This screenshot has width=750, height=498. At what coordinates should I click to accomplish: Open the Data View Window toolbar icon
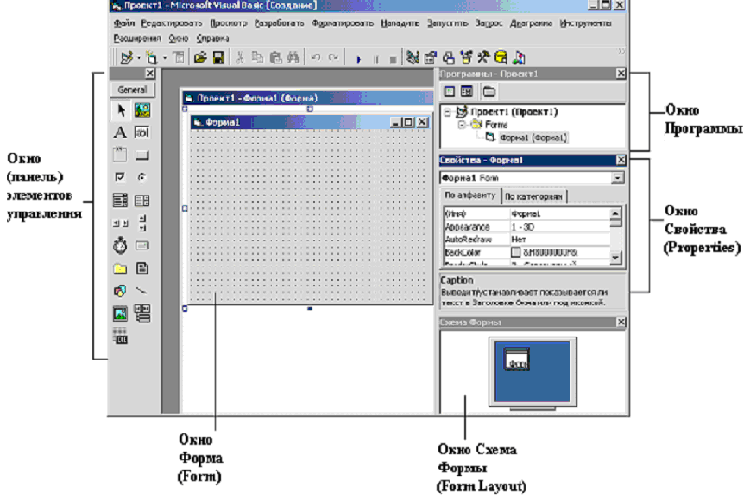tap(501, 58)
